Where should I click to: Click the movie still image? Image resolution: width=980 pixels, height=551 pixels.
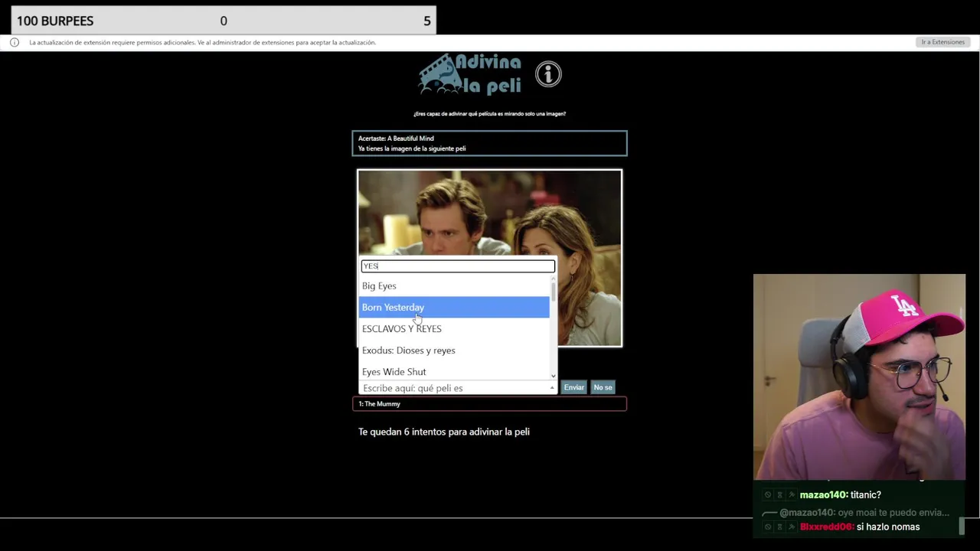tap(489, 258)
